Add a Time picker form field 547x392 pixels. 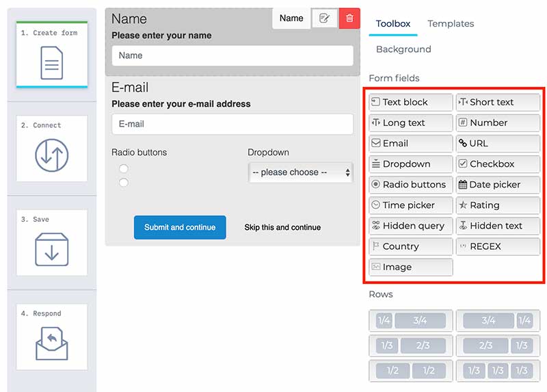[411, 205]
